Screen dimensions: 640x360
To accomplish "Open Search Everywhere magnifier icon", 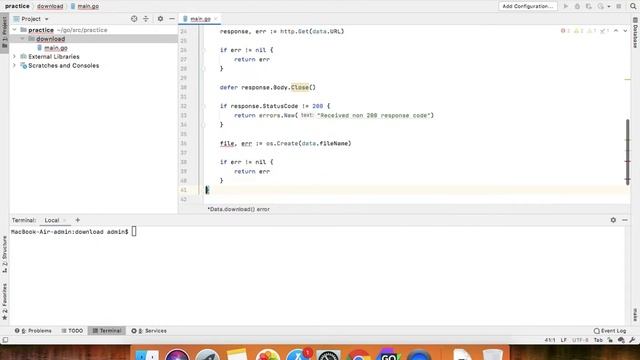I will tap(633, 6).
